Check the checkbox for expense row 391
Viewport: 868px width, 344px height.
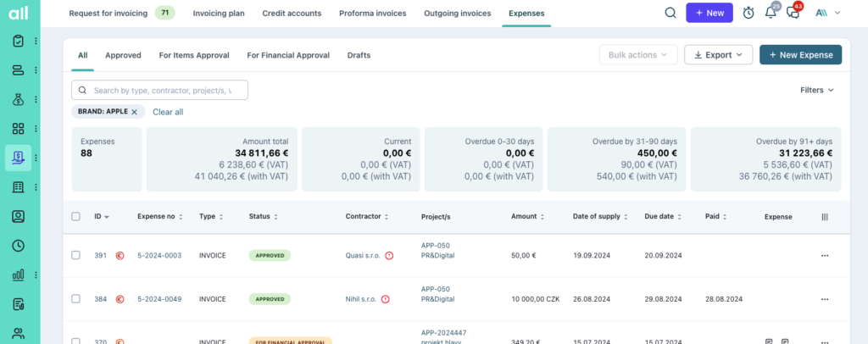(75, 256)
